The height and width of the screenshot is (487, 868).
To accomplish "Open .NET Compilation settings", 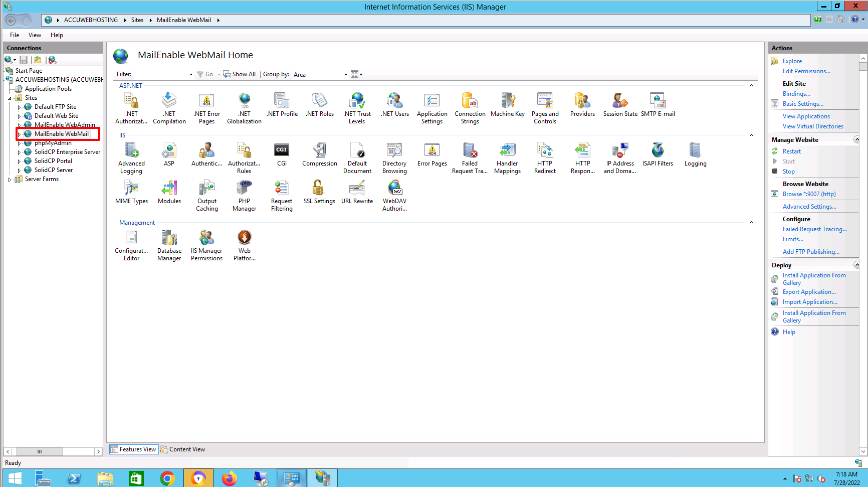I will [169, 108].
